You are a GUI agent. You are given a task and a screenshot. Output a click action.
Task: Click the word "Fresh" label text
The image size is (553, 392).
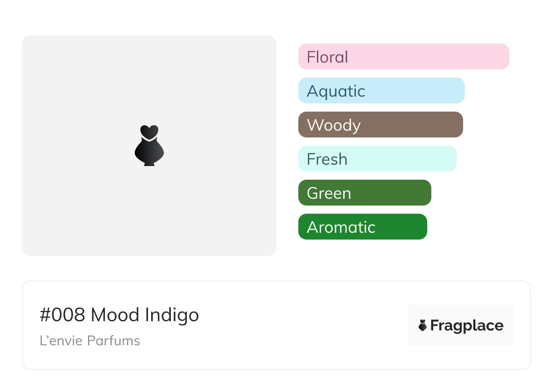click(327, 159)
